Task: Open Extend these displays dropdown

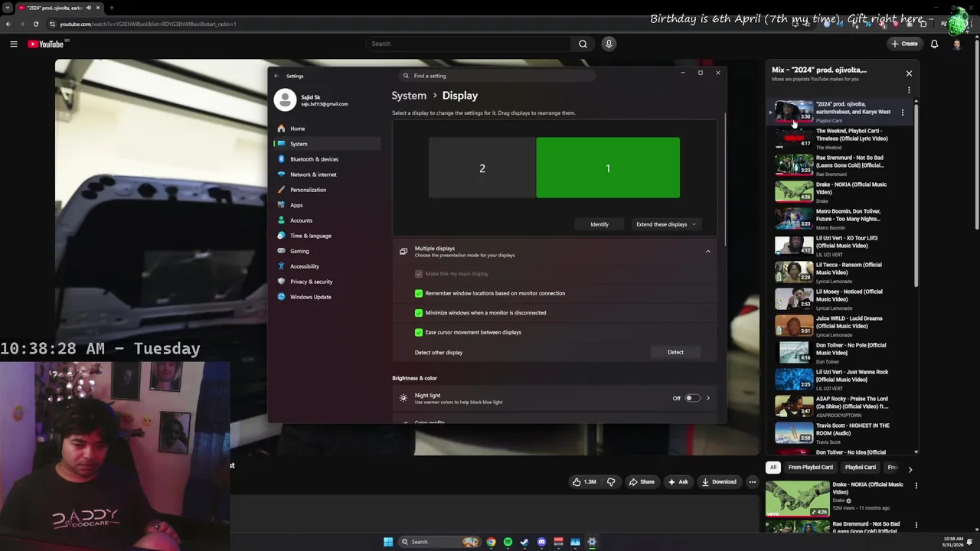Action: [666, 224]
